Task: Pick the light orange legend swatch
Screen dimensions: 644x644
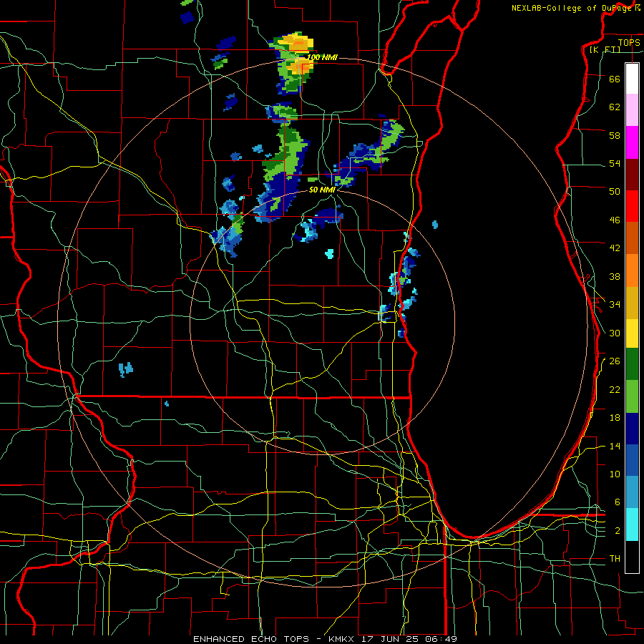Action: coord(632,270)
